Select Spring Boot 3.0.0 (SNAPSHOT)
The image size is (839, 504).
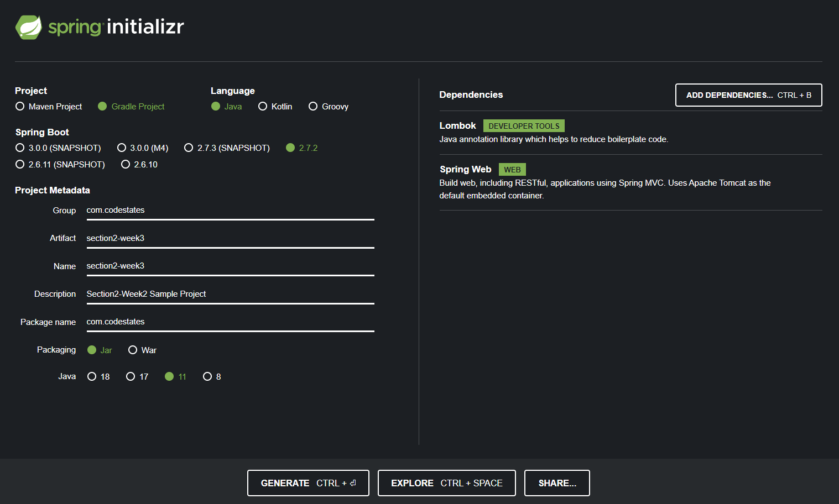[58, 148]
